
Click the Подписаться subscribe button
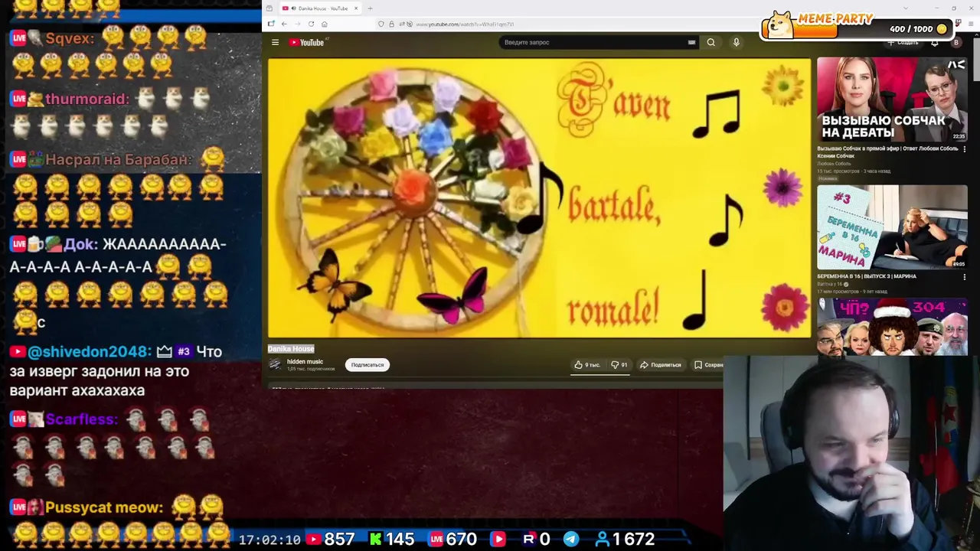tap(367, 365)
